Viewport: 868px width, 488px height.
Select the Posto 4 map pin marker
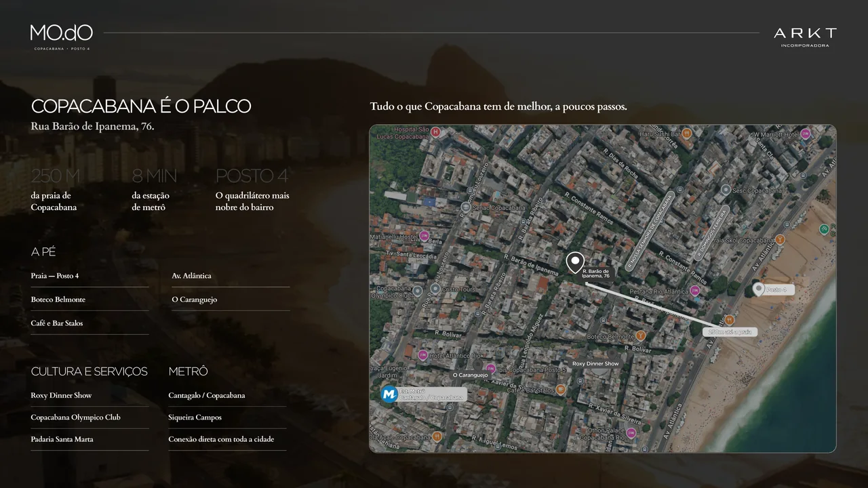coord(758,290)
